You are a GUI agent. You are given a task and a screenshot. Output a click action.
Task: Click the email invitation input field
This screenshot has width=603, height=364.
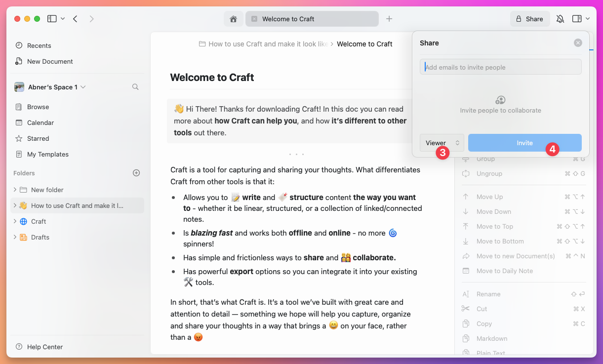(500, 67)
